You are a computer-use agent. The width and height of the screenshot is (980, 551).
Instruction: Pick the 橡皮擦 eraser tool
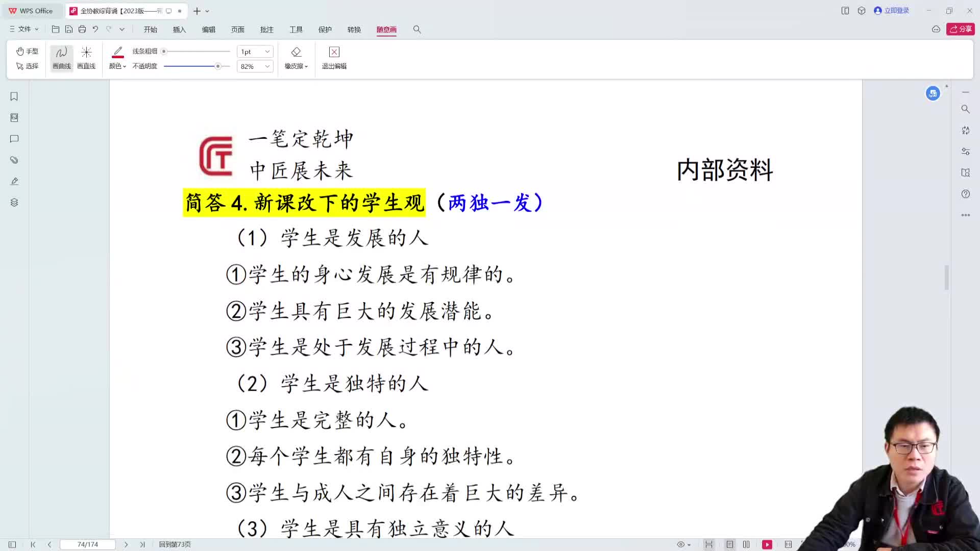click(295, 57)
